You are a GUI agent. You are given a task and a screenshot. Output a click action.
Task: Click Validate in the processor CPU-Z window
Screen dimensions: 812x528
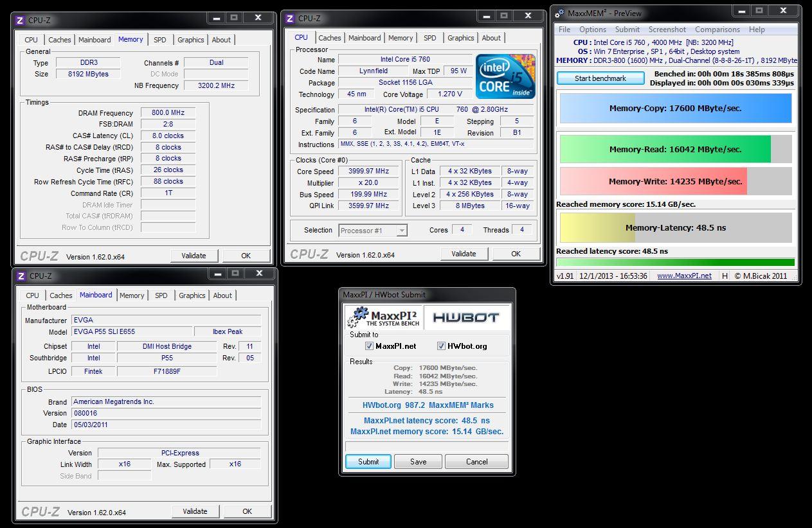click(464, 254)
